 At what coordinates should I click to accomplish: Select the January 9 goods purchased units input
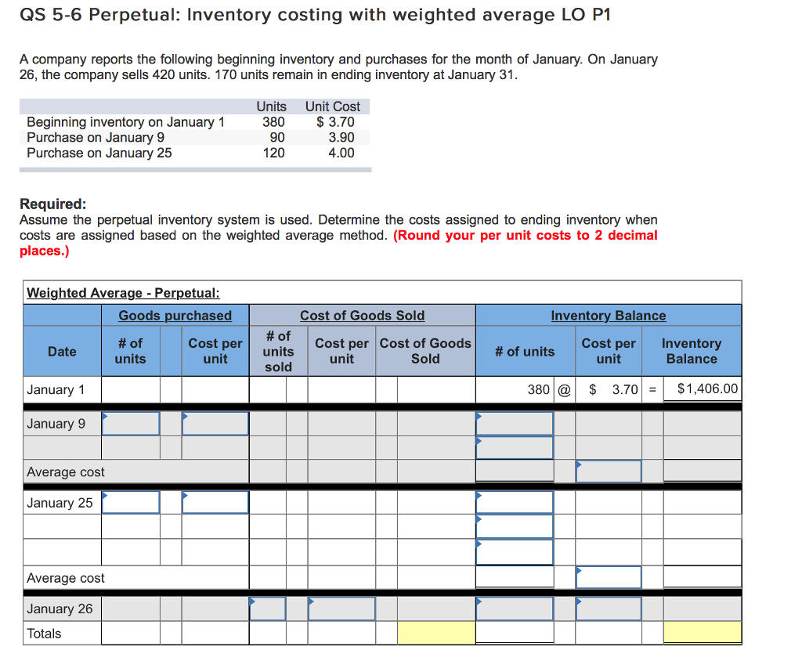pyautogui.click(x=131, y=423)
